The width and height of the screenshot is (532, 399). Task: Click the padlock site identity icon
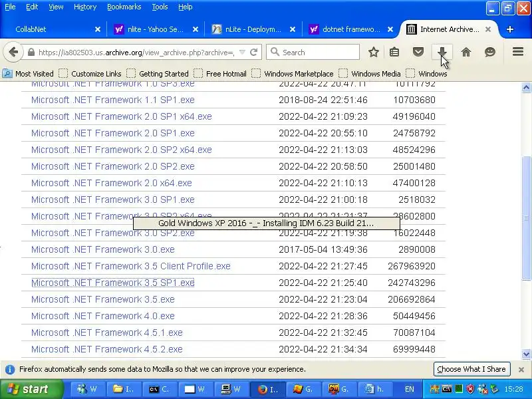coord(31,53)
